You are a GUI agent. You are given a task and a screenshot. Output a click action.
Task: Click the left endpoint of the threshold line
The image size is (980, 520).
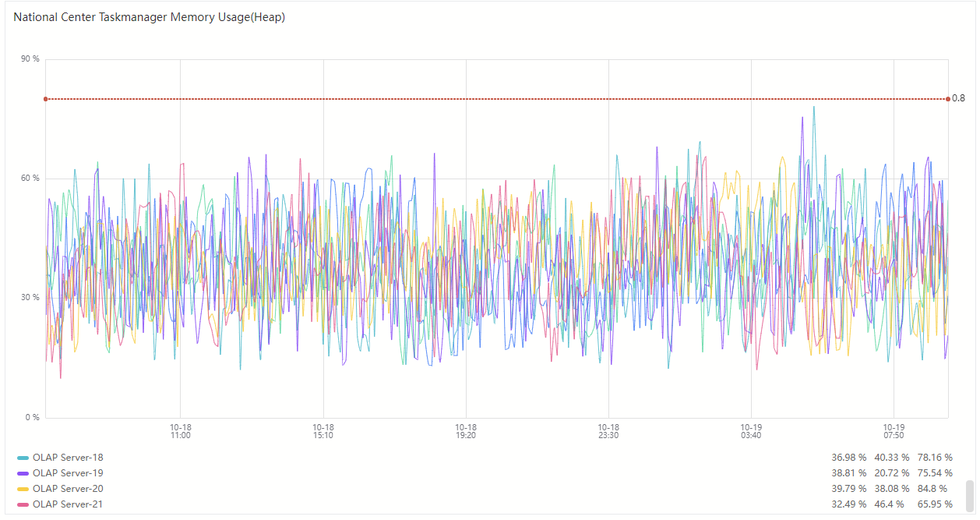point(45,99)
